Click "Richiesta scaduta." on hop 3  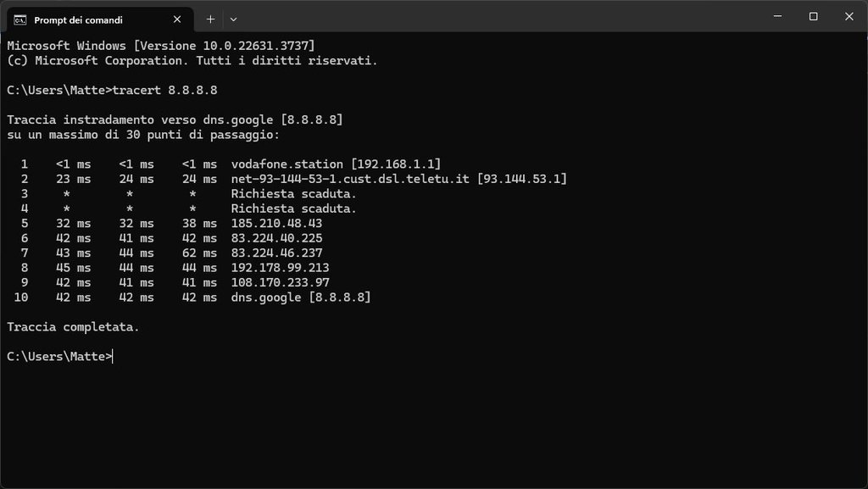tap(294, 193)
